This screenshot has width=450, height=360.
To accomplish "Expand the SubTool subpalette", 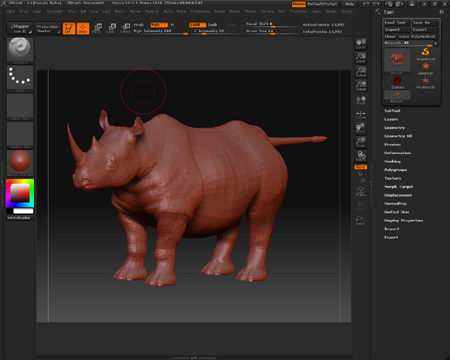I will [x=392, y=111].
